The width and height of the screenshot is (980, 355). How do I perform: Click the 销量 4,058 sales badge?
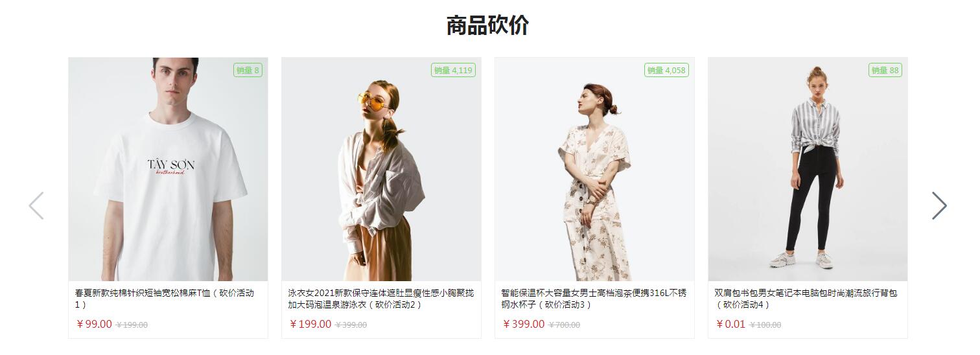tap(667, 70)
